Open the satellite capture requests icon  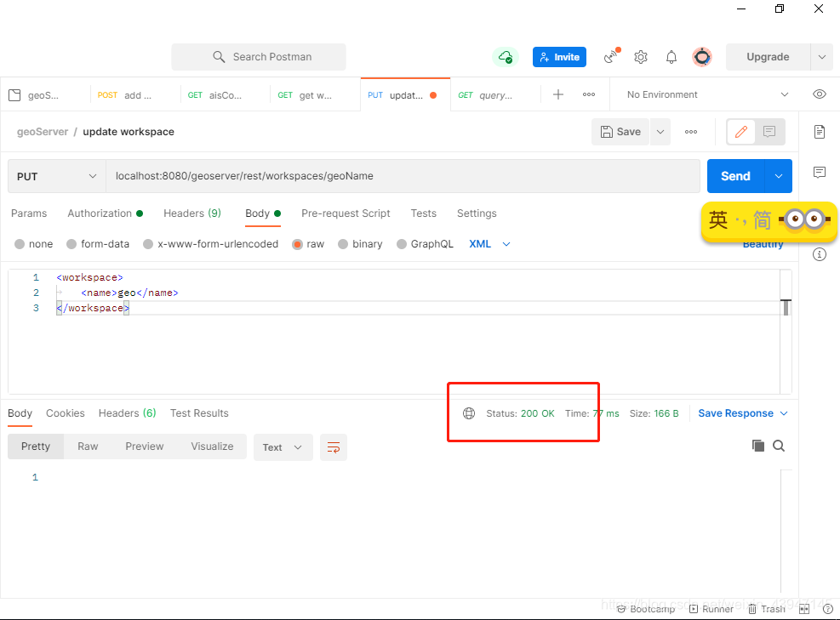pos(612,56)
